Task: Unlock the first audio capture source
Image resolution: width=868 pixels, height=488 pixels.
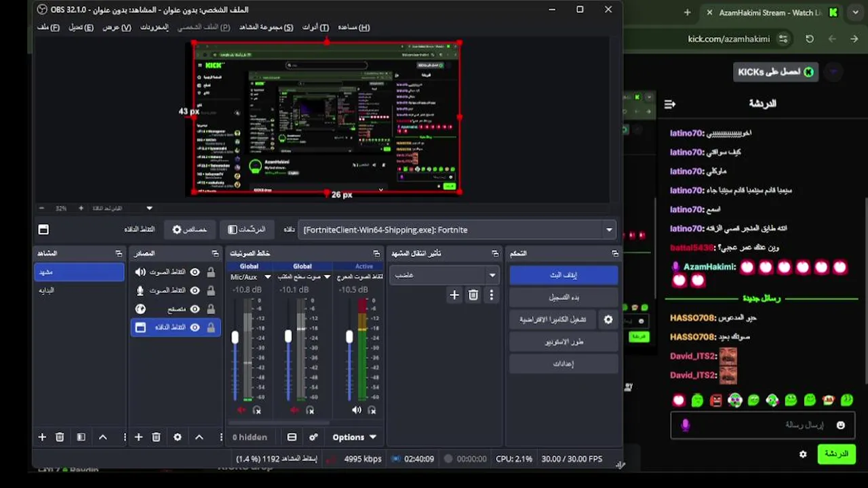Action: point(211,272)
